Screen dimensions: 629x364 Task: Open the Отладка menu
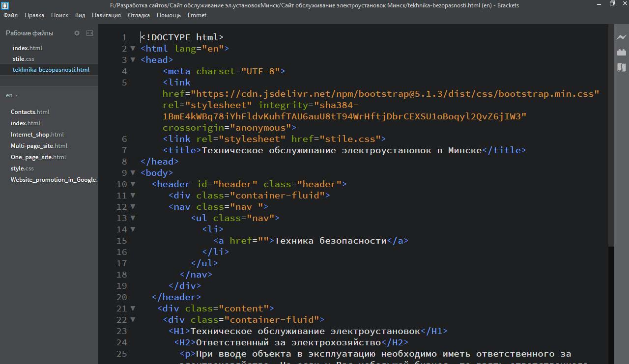pos(139,15)
